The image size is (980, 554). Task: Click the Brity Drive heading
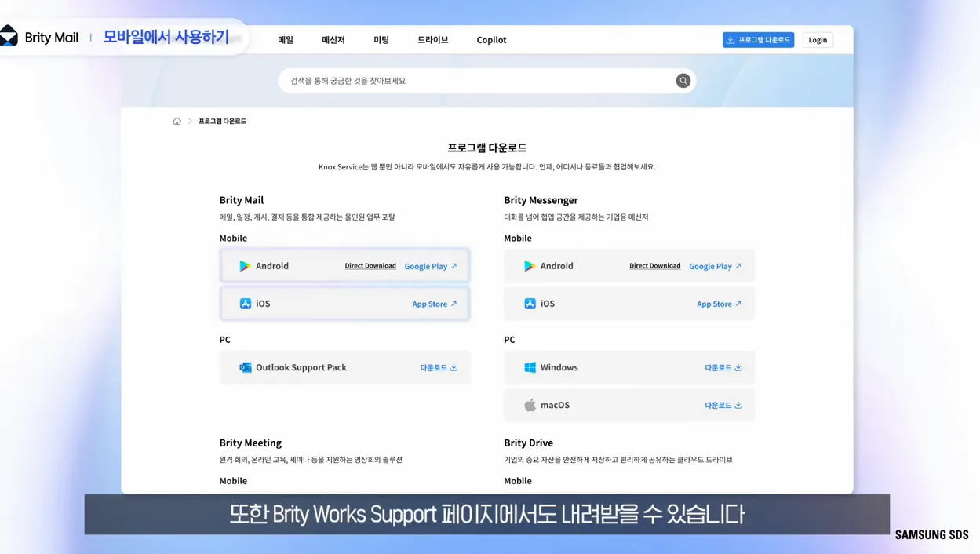528,443
